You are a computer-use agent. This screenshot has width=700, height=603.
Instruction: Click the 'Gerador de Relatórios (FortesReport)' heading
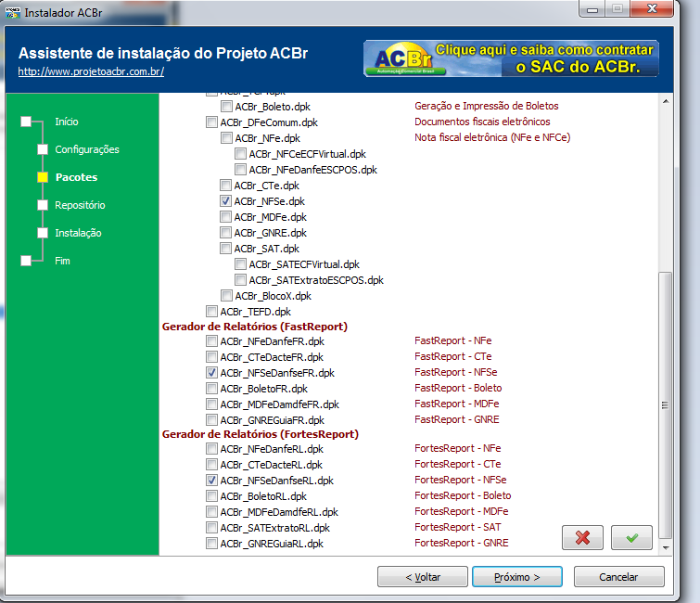[x=261, y=434]
